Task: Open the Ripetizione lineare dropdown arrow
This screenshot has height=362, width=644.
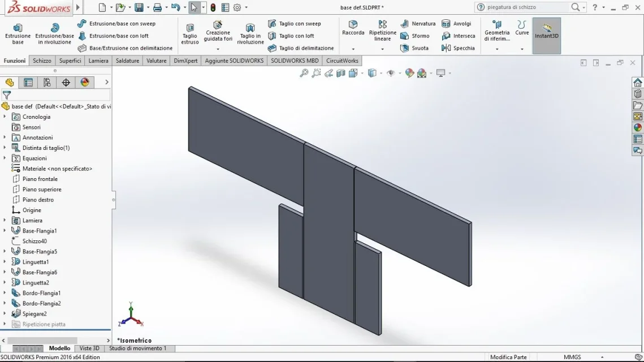Action: 382,49
